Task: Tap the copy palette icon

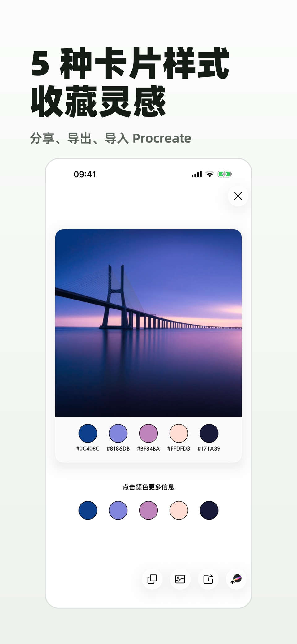Action: click(152, 579)
